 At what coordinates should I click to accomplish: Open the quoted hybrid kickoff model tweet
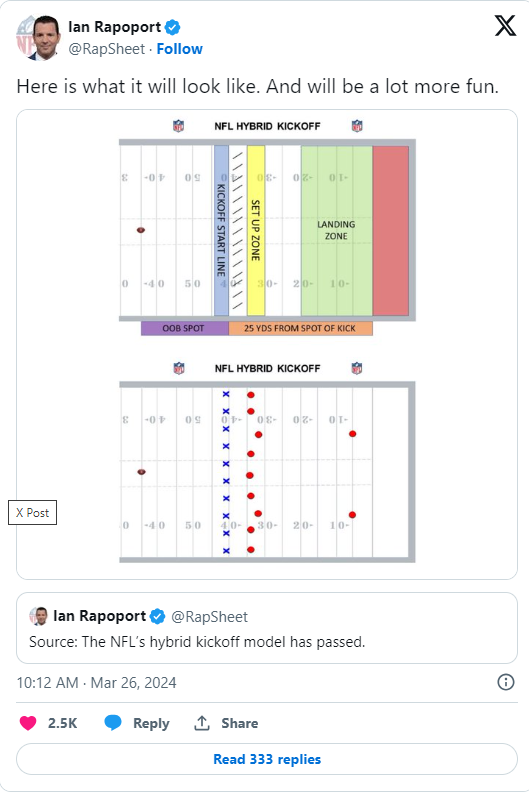point(267,628)
